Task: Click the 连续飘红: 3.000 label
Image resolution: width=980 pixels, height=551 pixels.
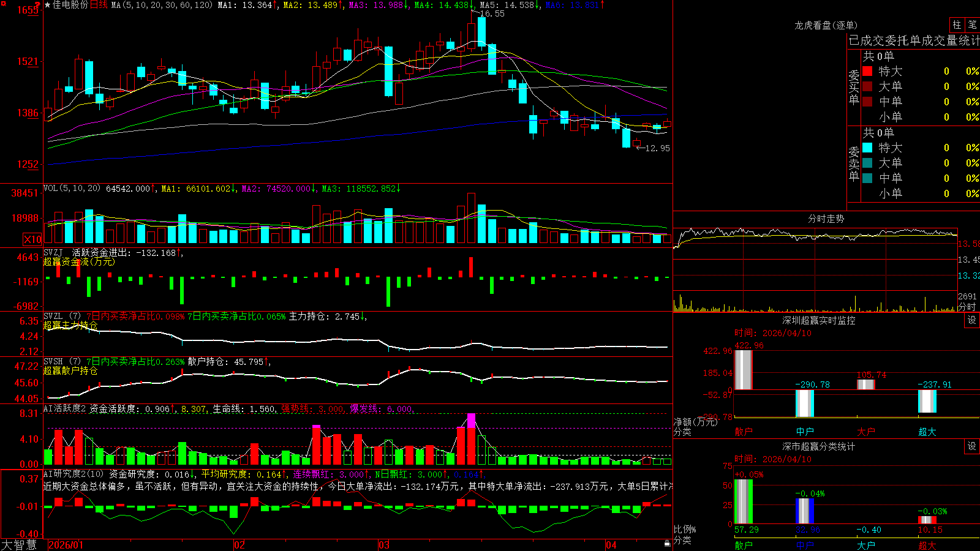Action: tap(328, 474)
